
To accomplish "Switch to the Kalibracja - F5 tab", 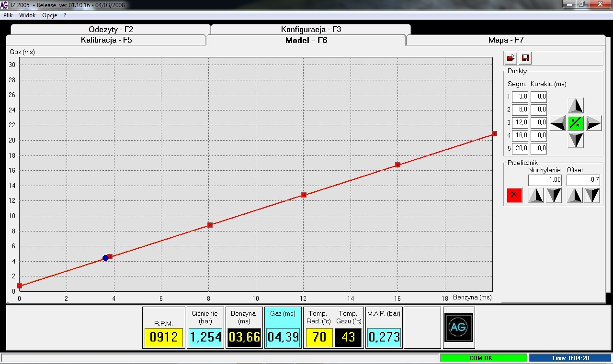I will pos(106,40).
